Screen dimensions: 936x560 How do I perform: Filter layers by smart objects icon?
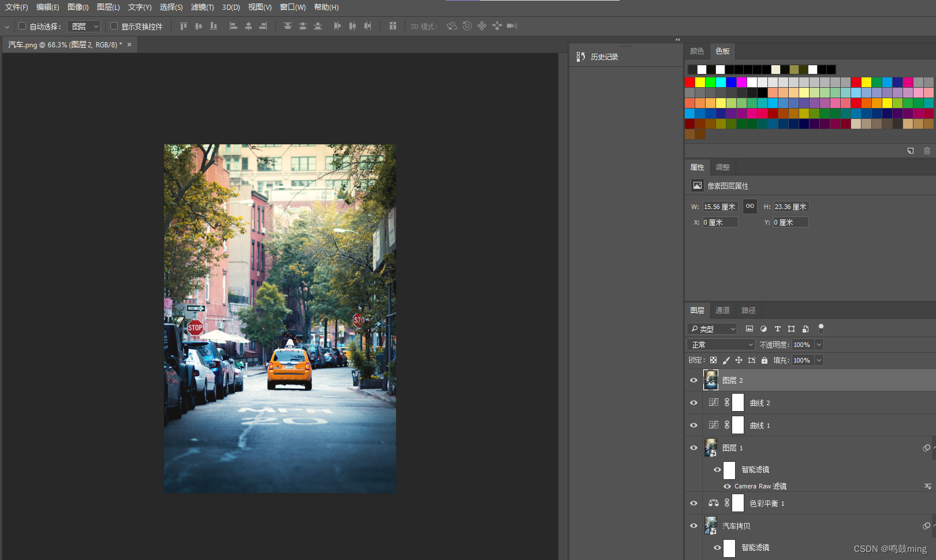point(806,328)
